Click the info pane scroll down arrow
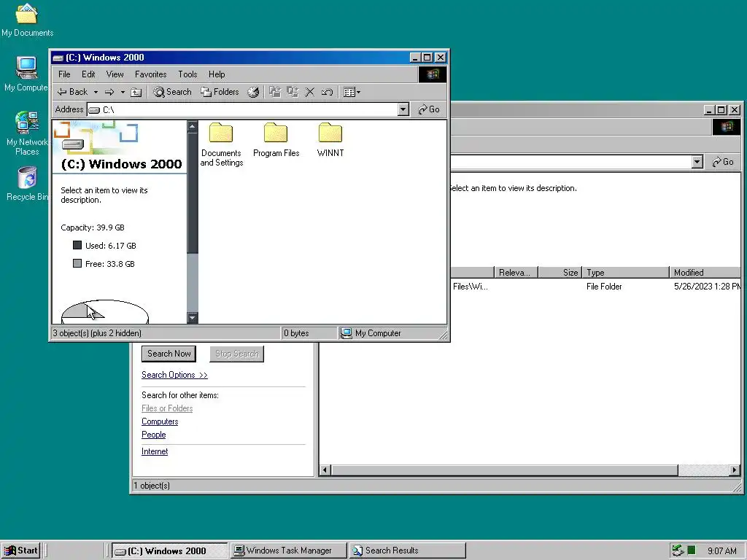The image size is (747, 560). (193, 318)
